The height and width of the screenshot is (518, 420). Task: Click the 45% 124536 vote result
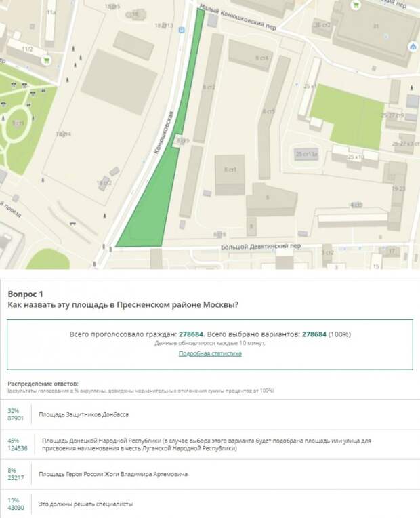[18, 444]
